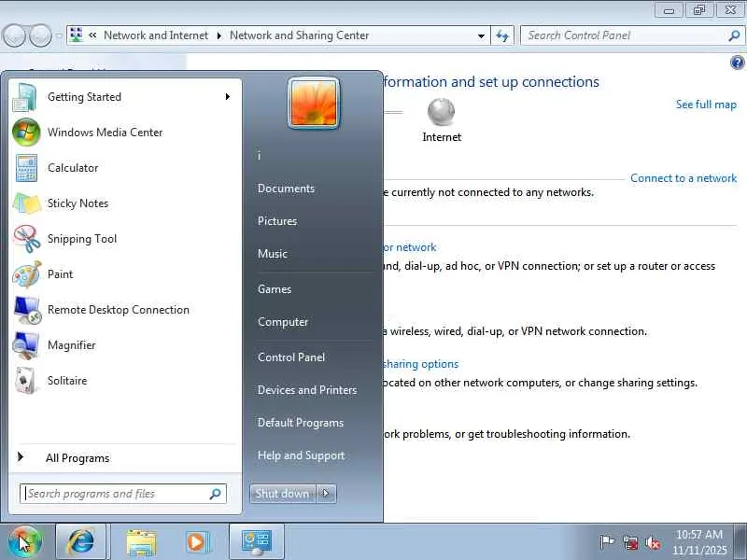Click the refresh button beside address bar

[502, 35]
